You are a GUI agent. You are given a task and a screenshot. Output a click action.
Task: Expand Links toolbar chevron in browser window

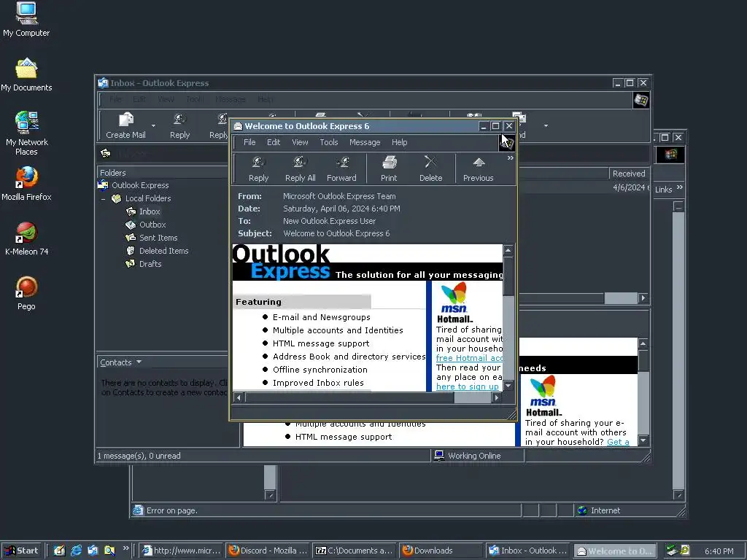point(680,187)
